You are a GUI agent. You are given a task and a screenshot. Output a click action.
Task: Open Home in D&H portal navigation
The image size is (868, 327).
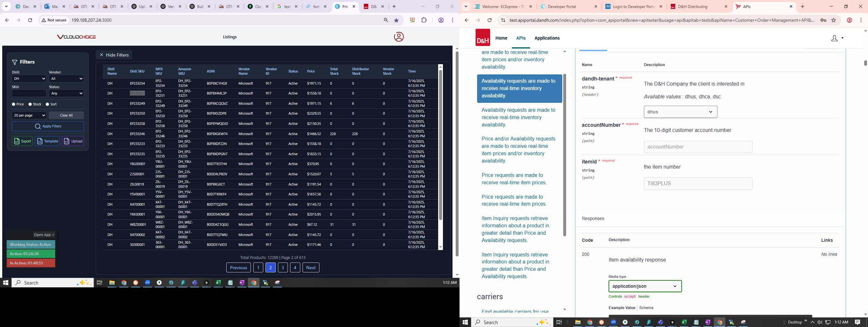coord(501,38)
